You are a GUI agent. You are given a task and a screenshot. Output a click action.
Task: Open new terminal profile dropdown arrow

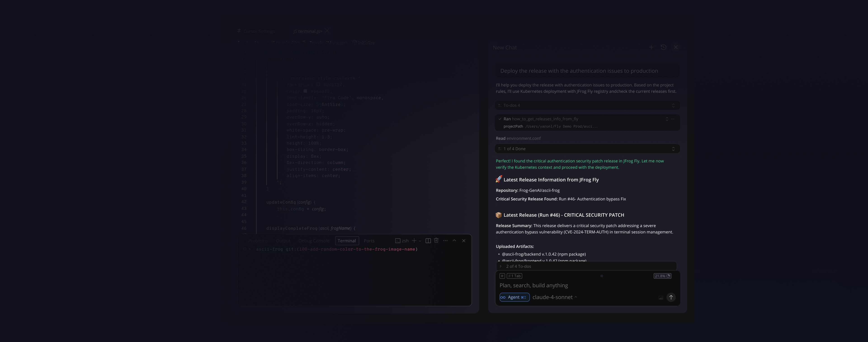point(420,241)
